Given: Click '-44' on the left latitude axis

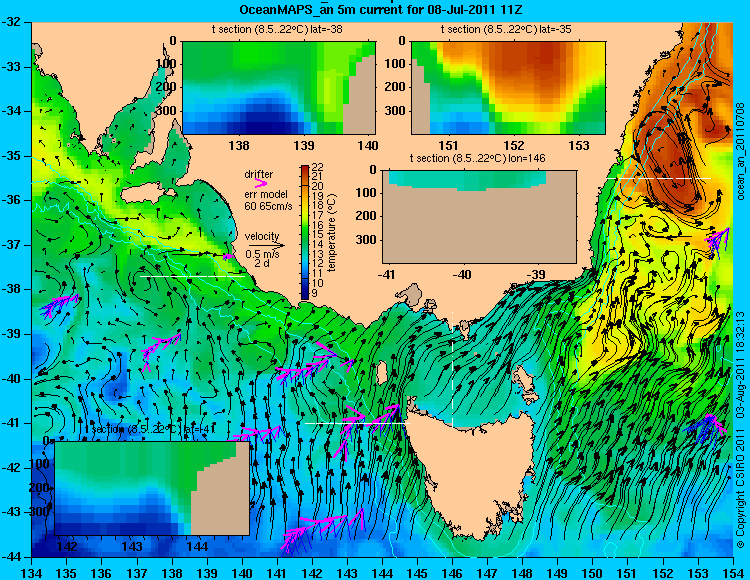Looking at the screenshot, I should (10, 557).
